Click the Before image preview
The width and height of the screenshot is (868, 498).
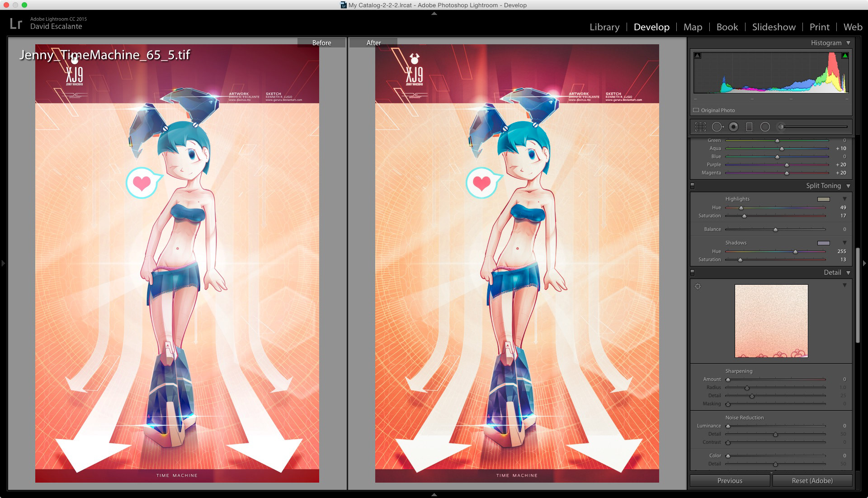177,263
